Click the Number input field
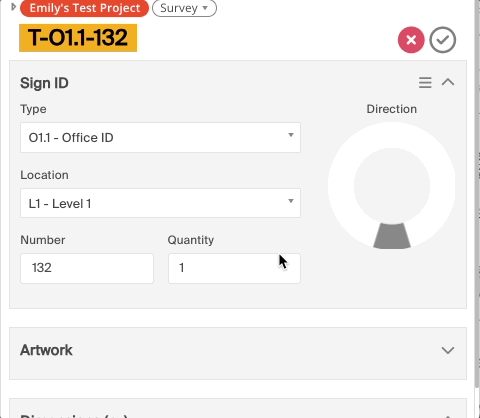 coord(87,268)
